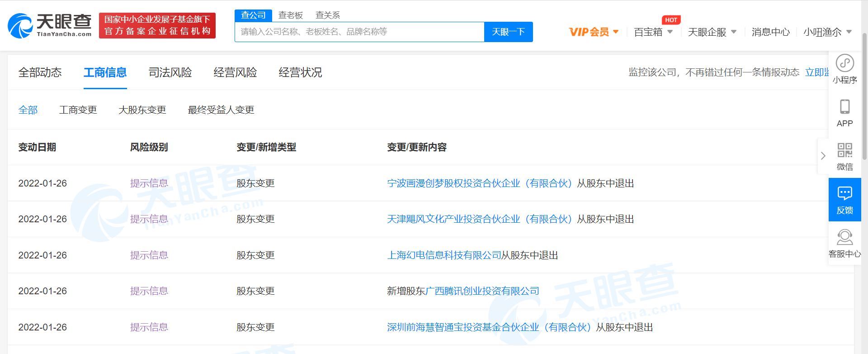Image resolution: width=868 pixels, height=354 pixels.
Task: Filter by 最终受益人变更
Action: [x=221, y=110]
